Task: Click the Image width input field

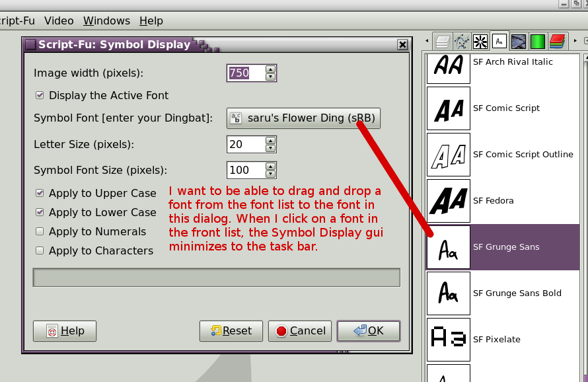Action: (246, 73)
